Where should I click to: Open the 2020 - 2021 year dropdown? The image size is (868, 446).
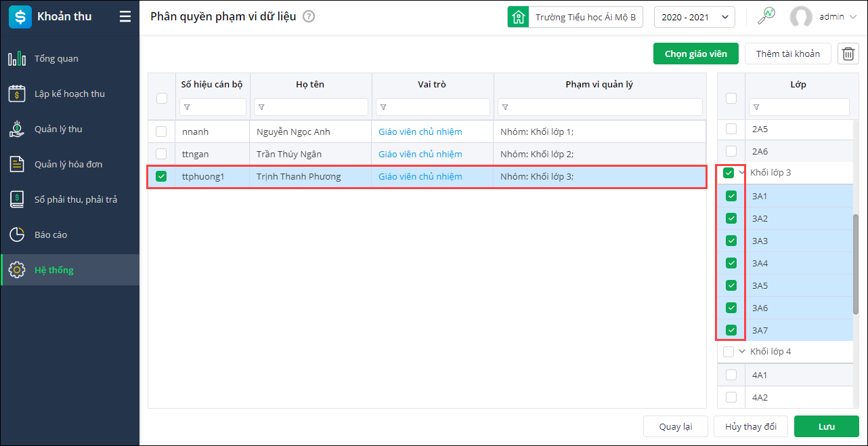pyautogui.click(x=694, y=17)
